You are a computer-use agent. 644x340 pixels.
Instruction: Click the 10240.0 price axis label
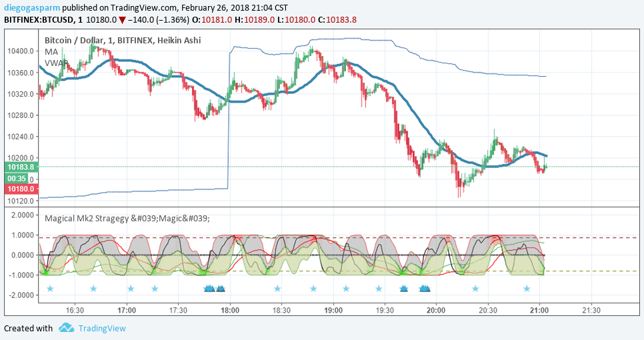(x=20, y=137)
